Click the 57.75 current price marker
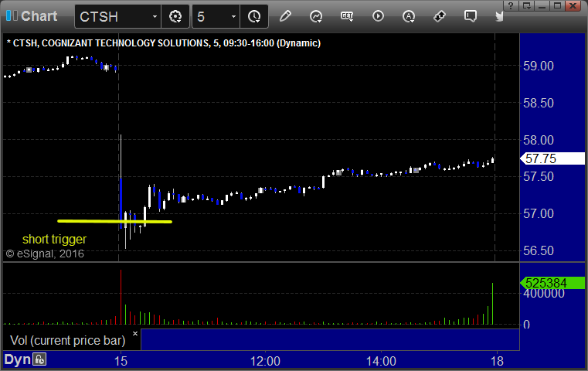Screen dimensions: 588x371 tap(552, 158)
